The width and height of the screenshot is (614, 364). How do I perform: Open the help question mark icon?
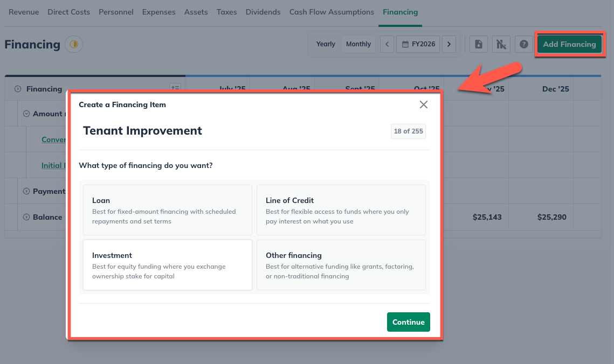(x=523, y=44)
